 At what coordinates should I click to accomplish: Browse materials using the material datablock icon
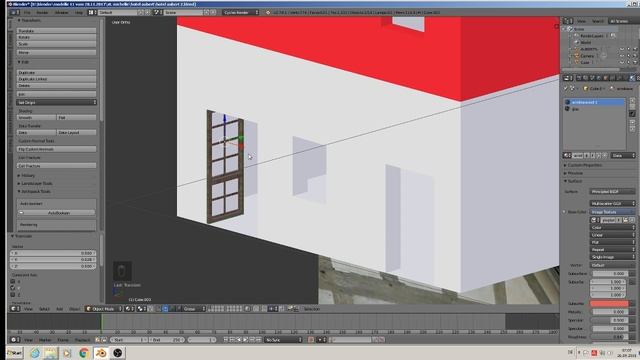click(567, 156)
